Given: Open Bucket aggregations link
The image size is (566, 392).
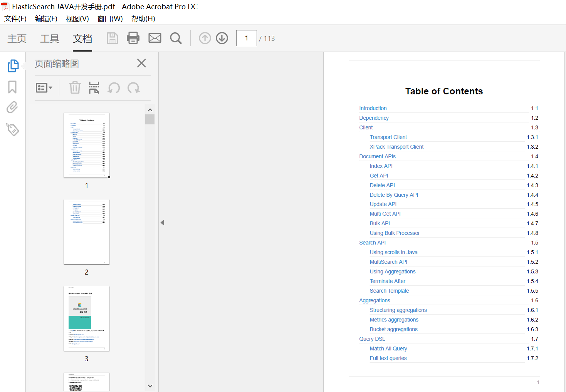Looking at the screenshot, I should (x=393, y=329).
